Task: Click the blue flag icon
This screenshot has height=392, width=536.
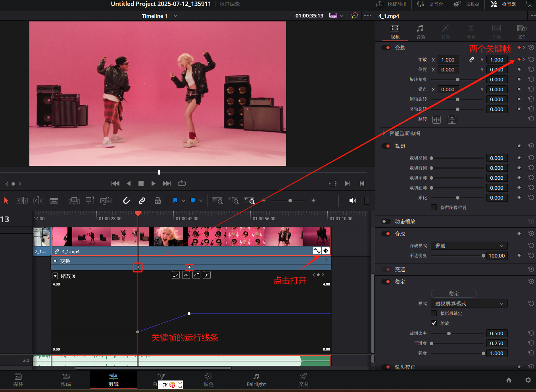Action: pyautogui.click(x=175, y=201)
